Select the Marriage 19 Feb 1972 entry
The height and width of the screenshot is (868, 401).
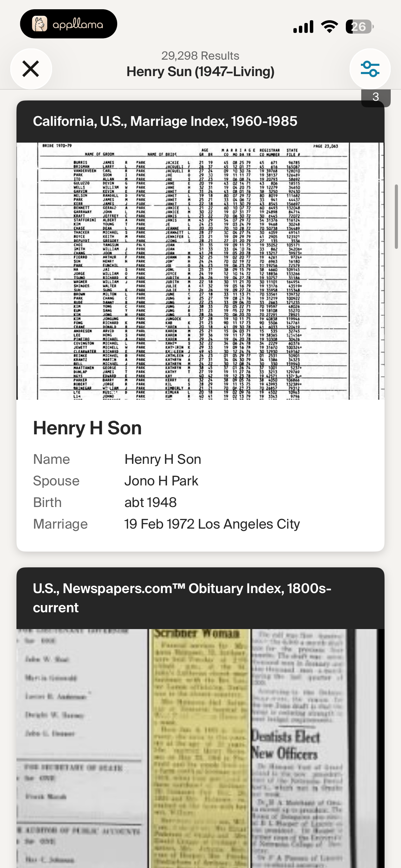[x=200, y=524]
